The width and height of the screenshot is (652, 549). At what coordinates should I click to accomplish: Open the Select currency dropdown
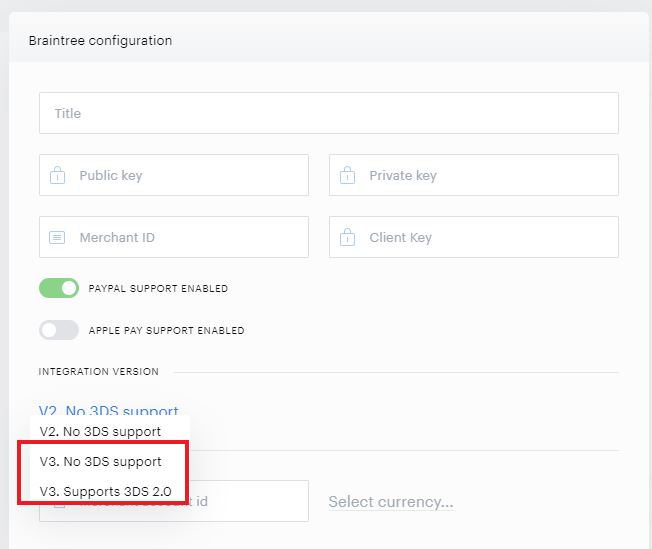click(x=391, y=502)
